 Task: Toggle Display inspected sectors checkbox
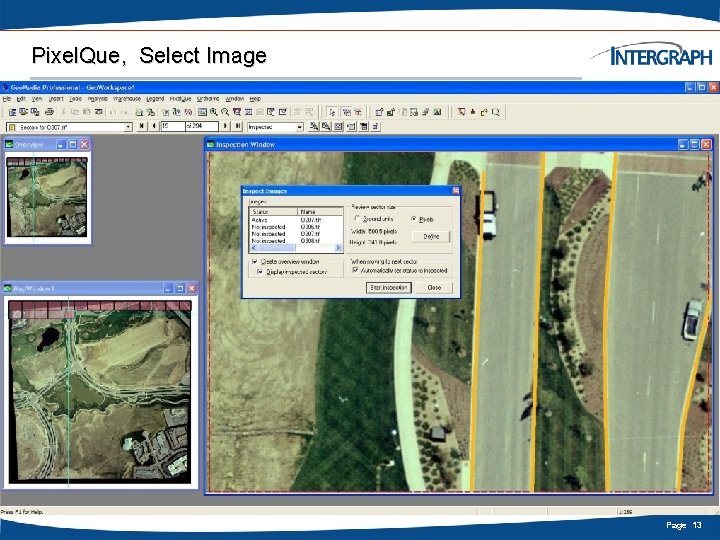[x=260, y=272]
